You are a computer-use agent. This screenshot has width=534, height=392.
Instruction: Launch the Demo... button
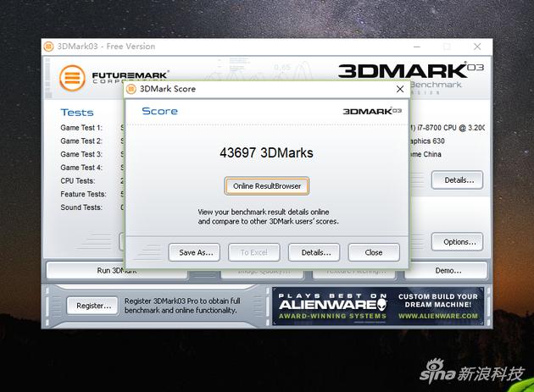[x=446, y=271]
